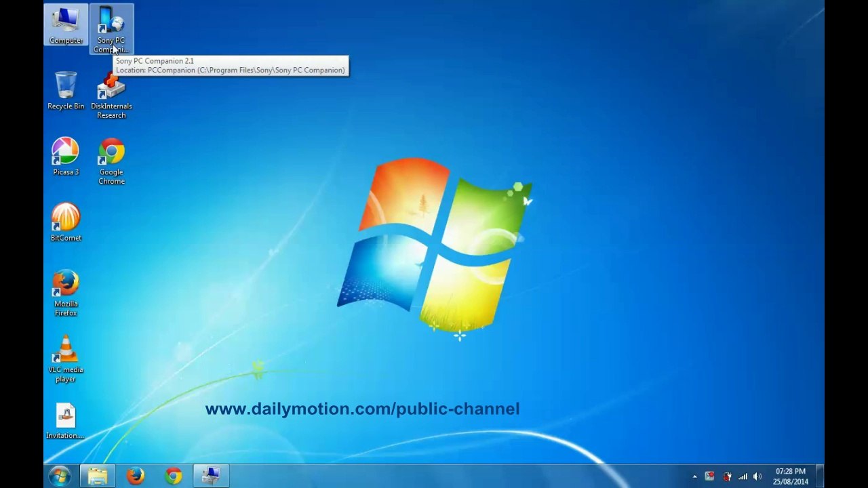Show hidden system tray icons
This screenshot has width=868, height=488.
(694, 476)
